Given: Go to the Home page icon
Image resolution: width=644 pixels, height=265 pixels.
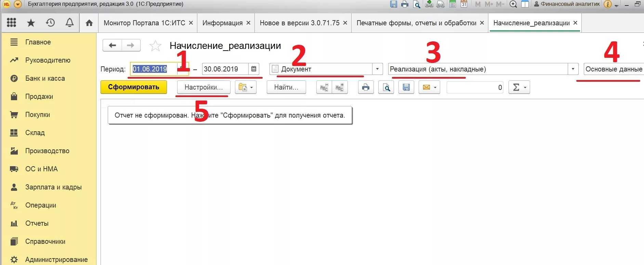Looking at the screenshot, I should [x=89, y=23].
